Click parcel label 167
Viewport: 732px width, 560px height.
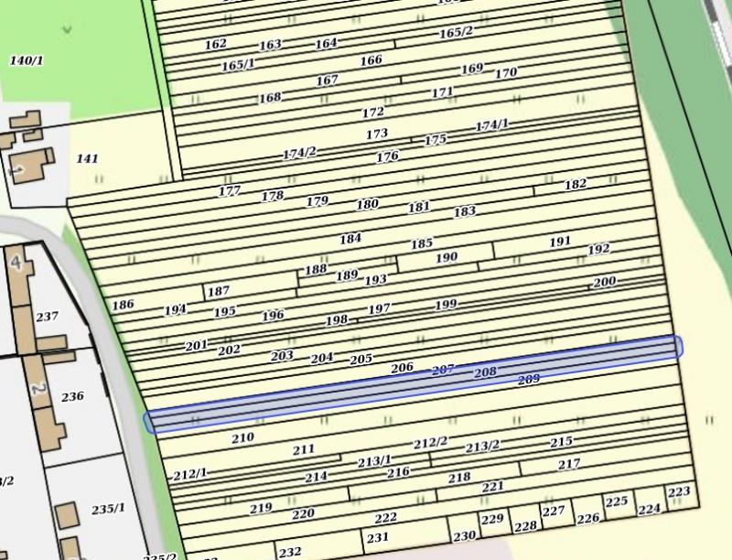(x=327, y=81)
